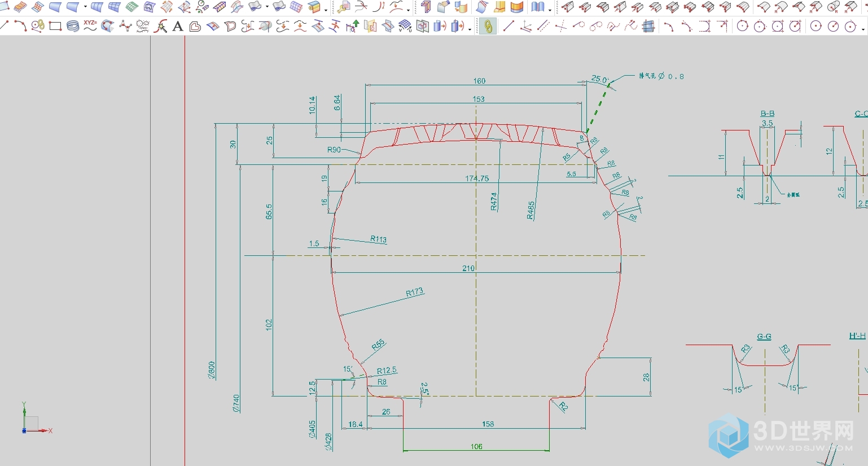Screen dimensions: 868x466
Task: Select the 160 width dimension
Action: tap(479, 81)
